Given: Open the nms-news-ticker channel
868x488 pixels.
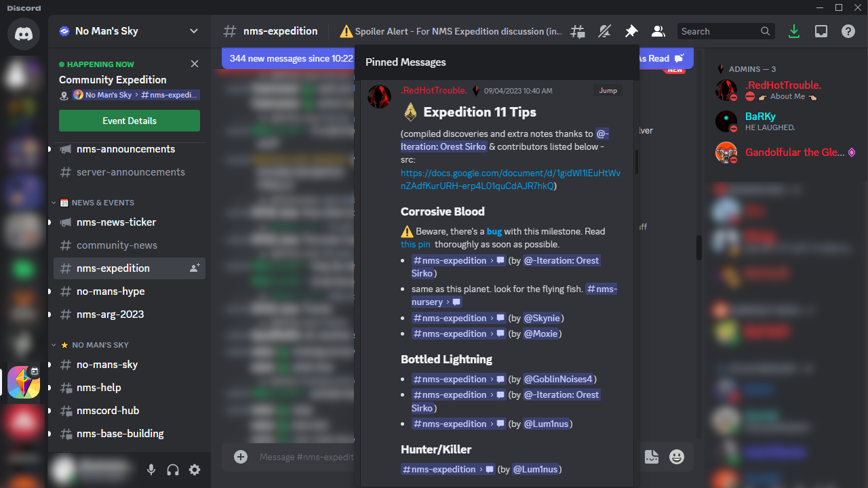Looking at the screenshot, I should (x=130, y=222).
